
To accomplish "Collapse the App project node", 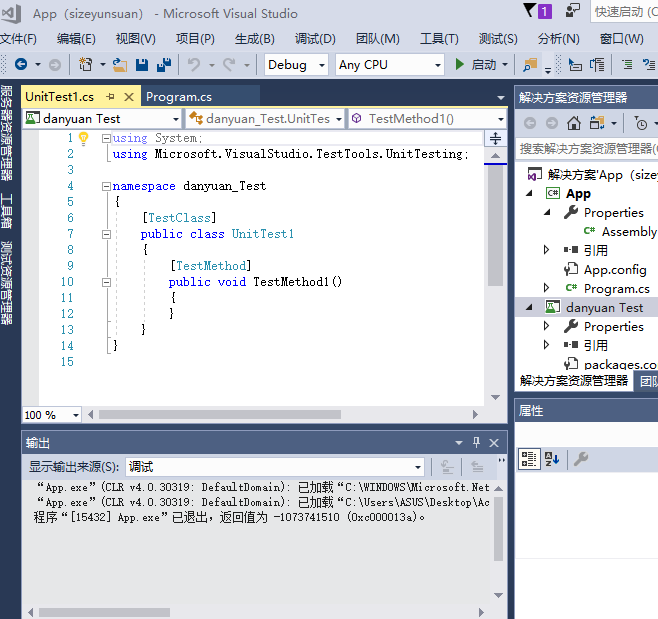I will coord(530,193).
